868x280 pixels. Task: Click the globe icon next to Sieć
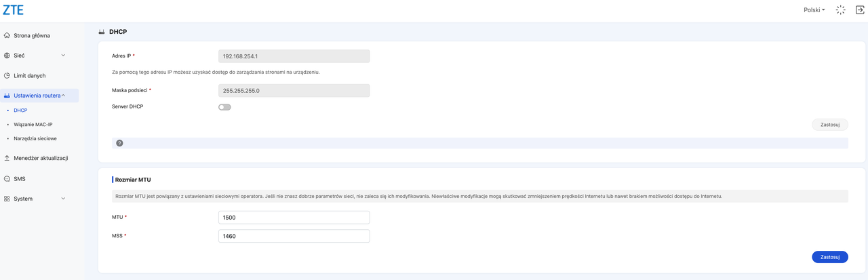[x=7, y=56]
